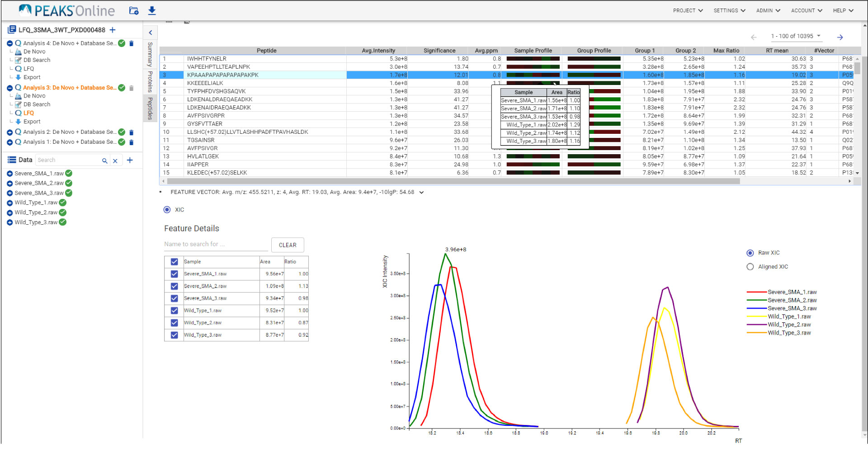The image size is (868, 472).
Task: Click the CLEAR button
Action: coord(288,245)
